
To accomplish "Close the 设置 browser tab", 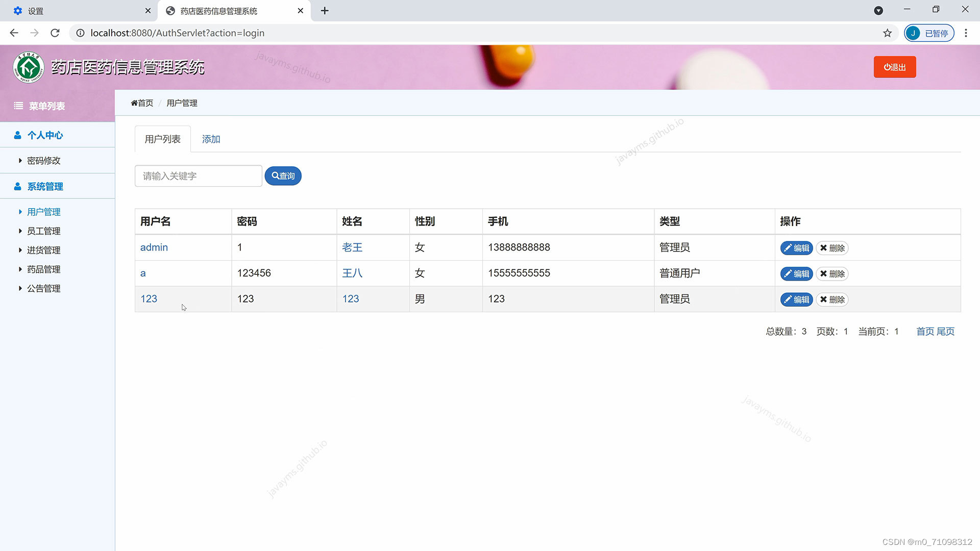I will click(x=148, y=11).
